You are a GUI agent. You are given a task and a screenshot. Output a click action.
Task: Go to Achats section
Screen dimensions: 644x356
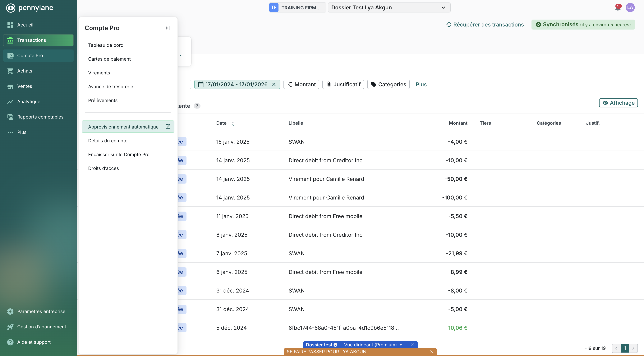pos(38,71)
